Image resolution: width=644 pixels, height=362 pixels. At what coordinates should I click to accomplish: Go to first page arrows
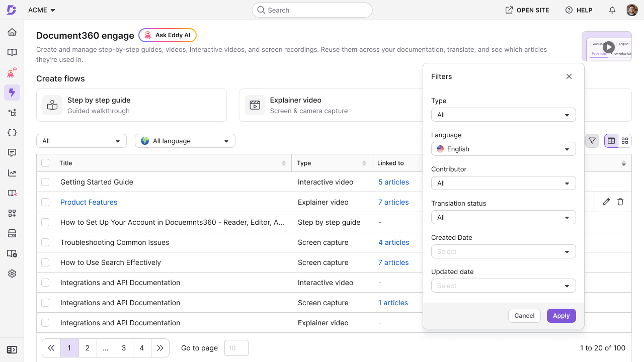(51, 348)
